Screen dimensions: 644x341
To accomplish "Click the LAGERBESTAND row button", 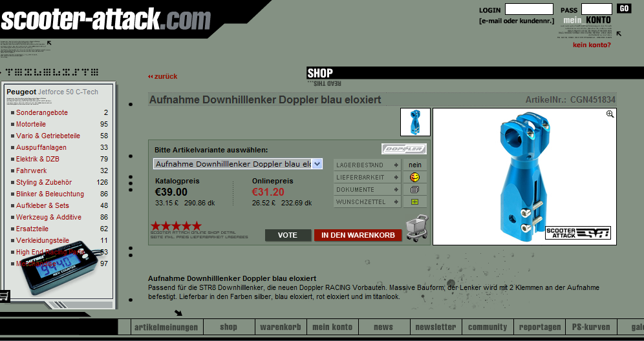I will click(x=367, y=165).
